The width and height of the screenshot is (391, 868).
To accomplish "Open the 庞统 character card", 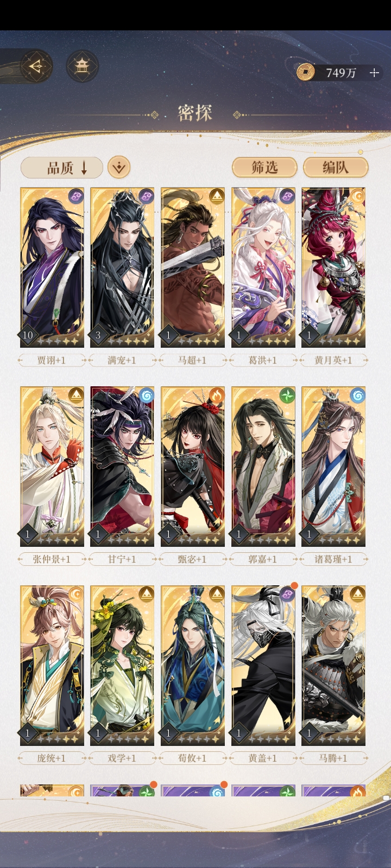I will click(x=52, y=666).
